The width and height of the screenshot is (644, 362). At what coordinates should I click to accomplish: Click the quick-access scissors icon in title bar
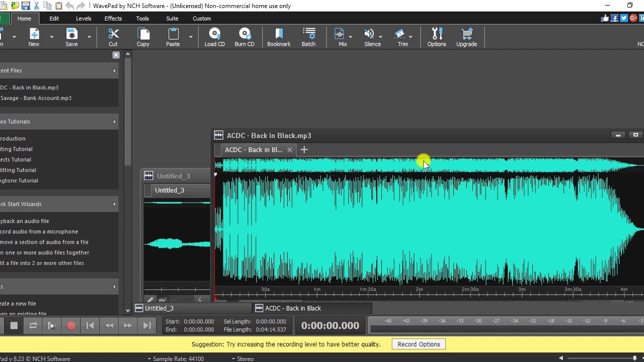point(37,6)
